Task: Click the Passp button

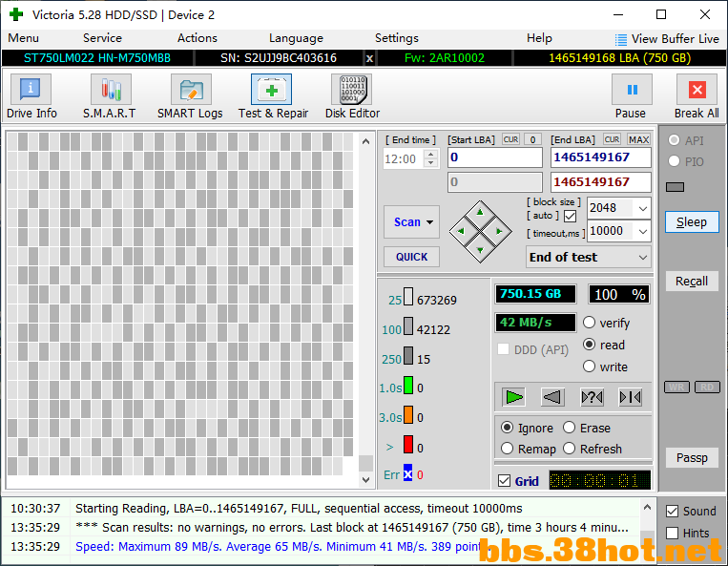Action: (x=692, y=458)
